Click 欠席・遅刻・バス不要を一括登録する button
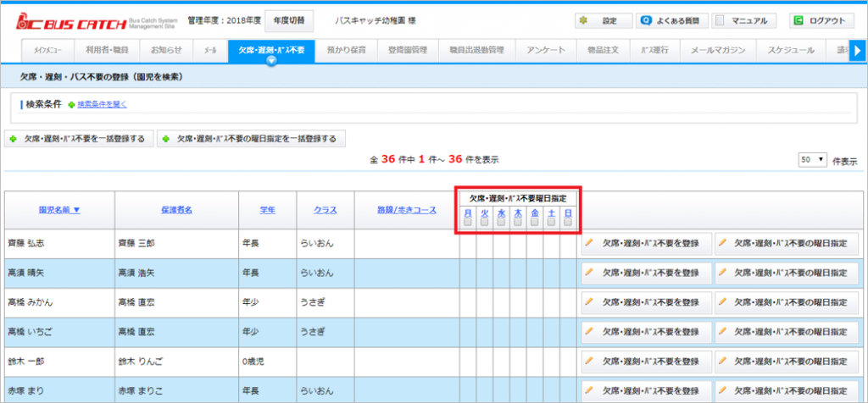The image size is (868, 403). [x=79, y=139]
